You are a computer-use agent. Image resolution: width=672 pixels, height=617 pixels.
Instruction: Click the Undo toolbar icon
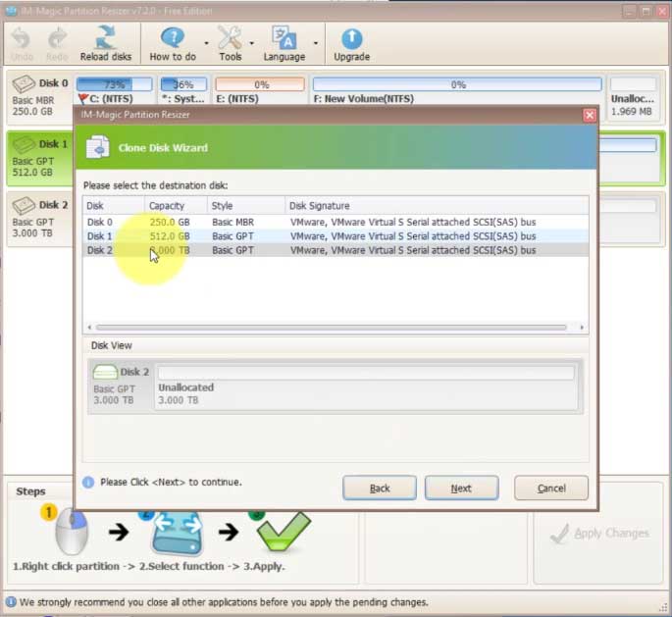[x=21, y=38]
